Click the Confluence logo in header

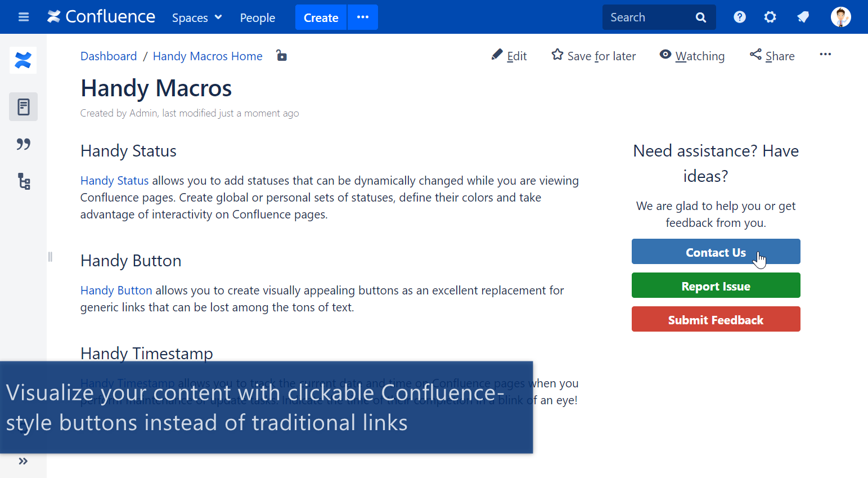coord(101,17)
